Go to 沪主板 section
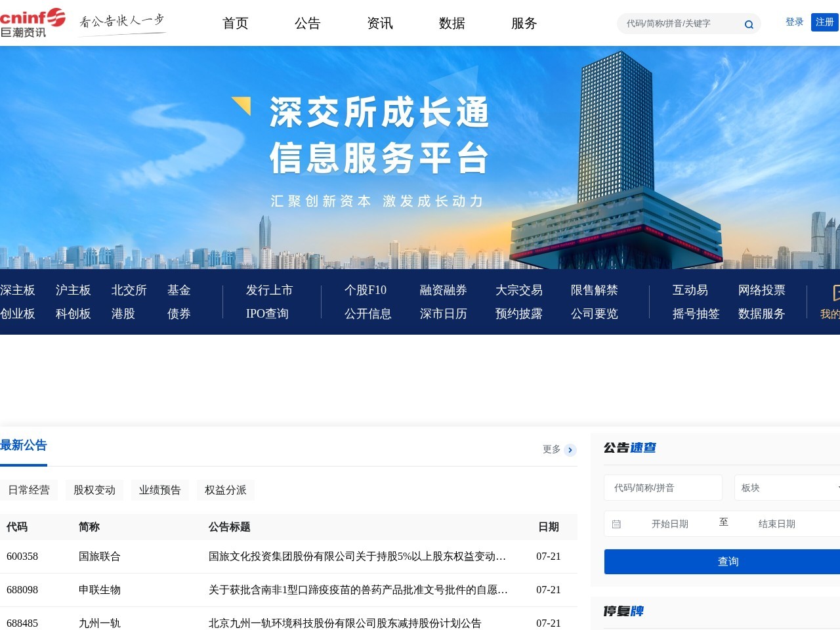The width and height of the screenshot is (840, 630). coord(73,290)
